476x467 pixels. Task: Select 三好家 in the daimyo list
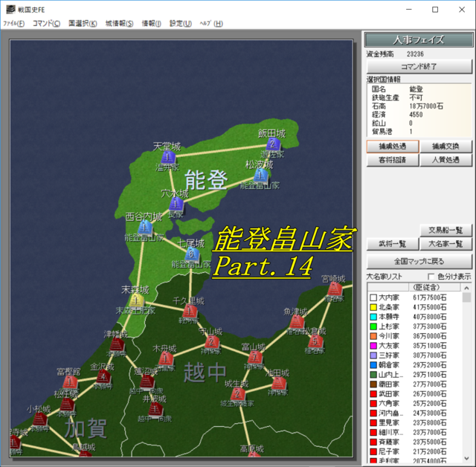415,355
